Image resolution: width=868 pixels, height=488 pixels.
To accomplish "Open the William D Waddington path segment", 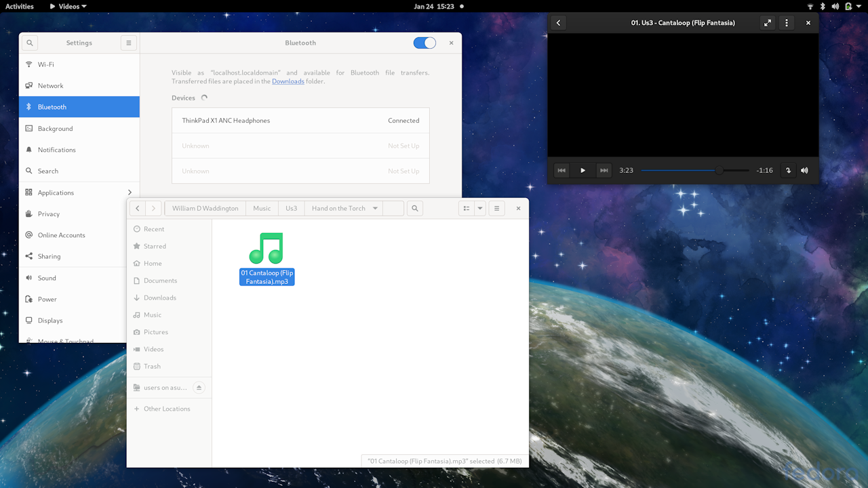I will pos(205,209).
